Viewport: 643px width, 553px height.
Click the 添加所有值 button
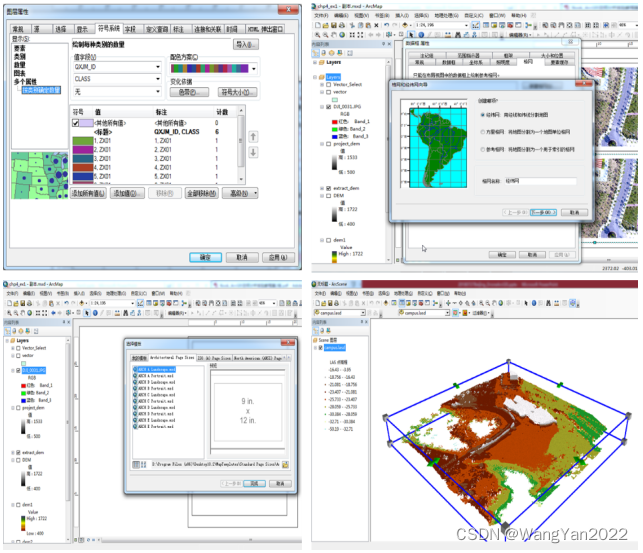[x=89, y=193]
